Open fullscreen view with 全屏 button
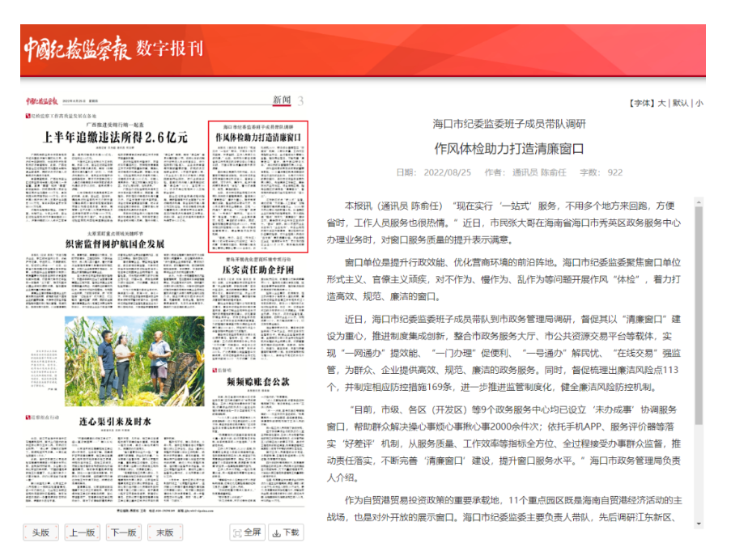731x560 pixels. [247, 532]
